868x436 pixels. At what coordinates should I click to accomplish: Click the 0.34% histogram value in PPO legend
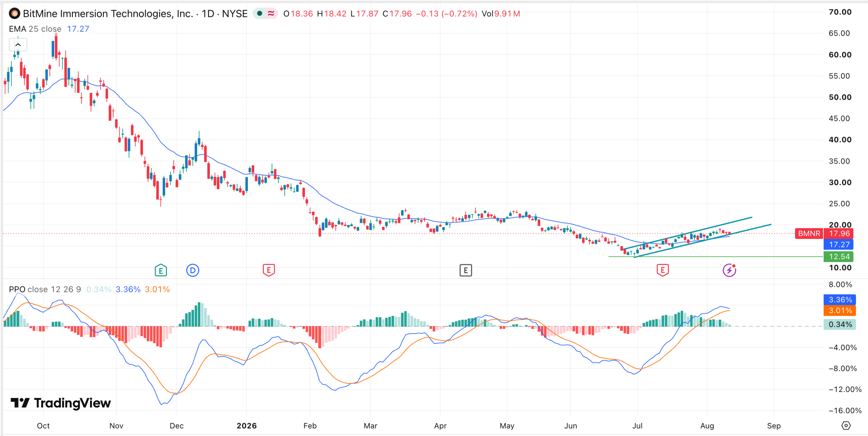pos(99,289)
